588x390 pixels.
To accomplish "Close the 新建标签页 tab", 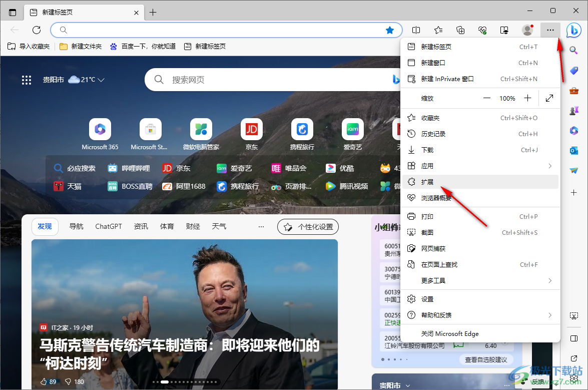I will 136,13.
